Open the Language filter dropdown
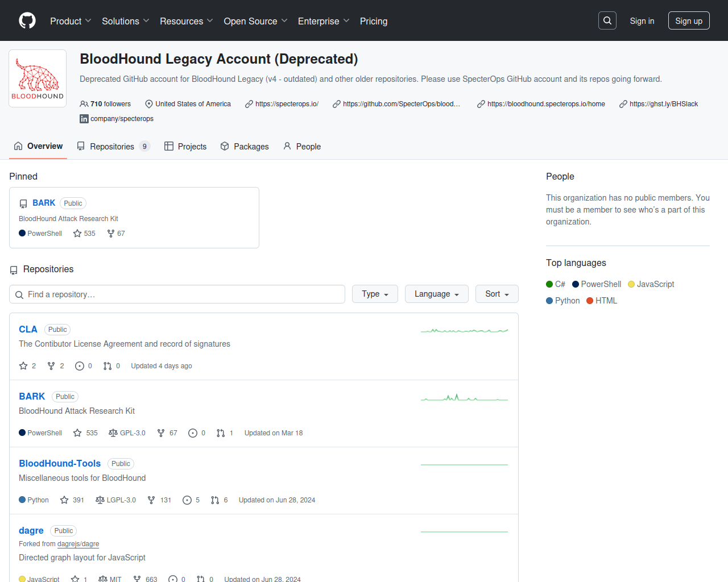This screenshot has height=582, width=728. 437,294
